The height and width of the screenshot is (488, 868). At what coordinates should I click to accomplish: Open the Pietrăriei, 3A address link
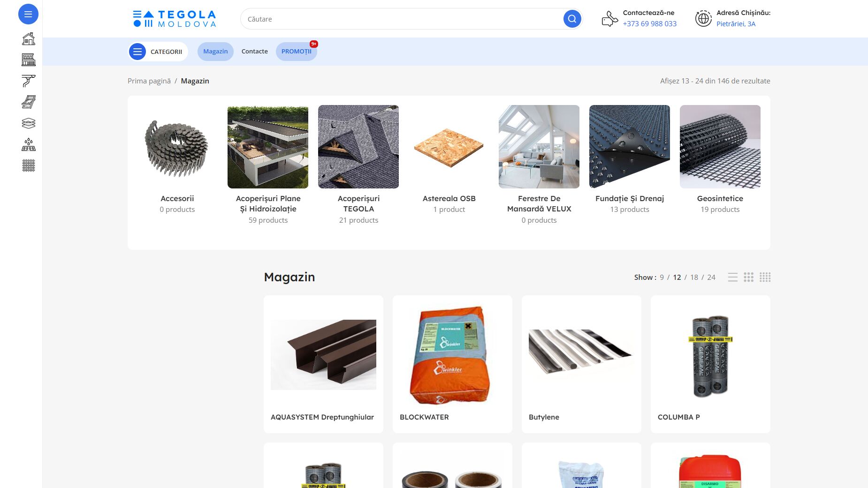(x=736, y=24)
